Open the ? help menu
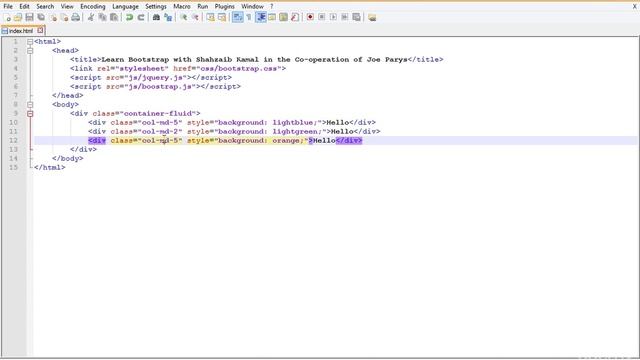Image resolution: width=640 pixels, height=360 pixels. click(271, 7)
